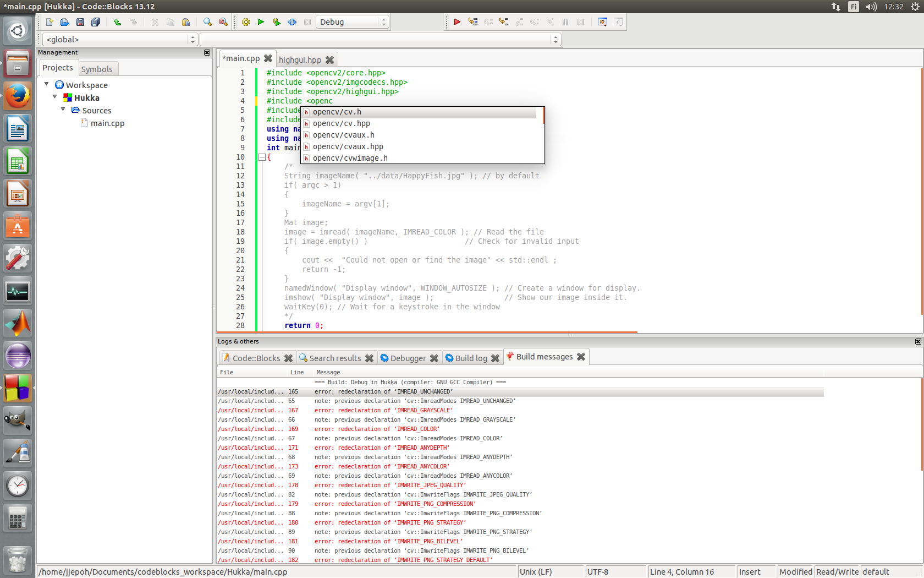The height and width of the screenshot is (578, 924).
Task: Fold the code block at line 10
Action: click(x=262, y=157)
